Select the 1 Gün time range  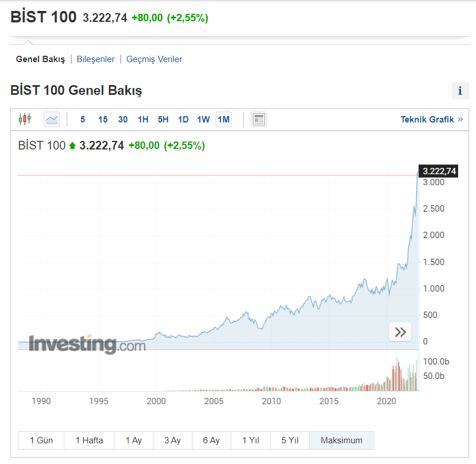[x=41, y=440]
